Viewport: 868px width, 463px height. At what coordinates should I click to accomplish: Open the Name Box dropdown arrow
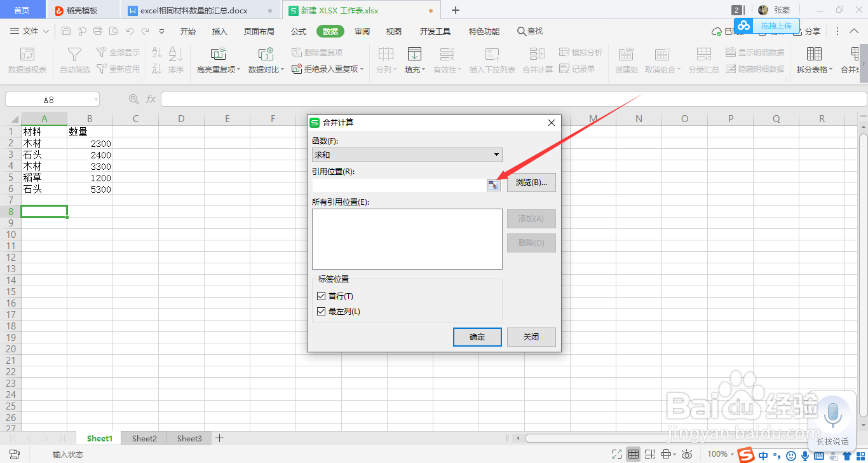click(95, 99)
